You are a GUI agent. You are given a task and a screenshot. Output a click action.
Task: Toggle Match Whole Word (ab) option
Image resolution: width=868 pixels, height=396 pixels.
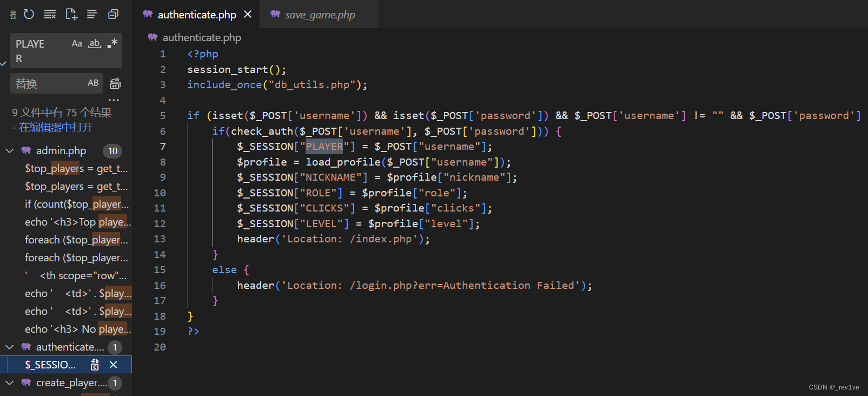tap(95, 43)
